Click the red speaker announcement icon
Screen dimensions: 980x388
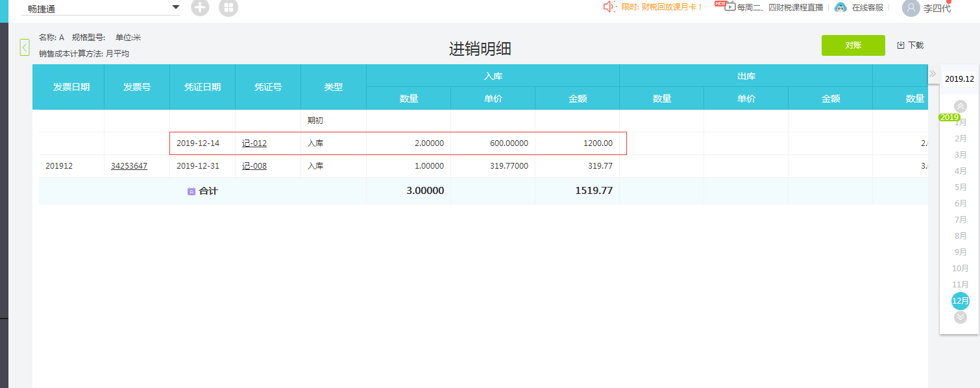tap(609, 7)
